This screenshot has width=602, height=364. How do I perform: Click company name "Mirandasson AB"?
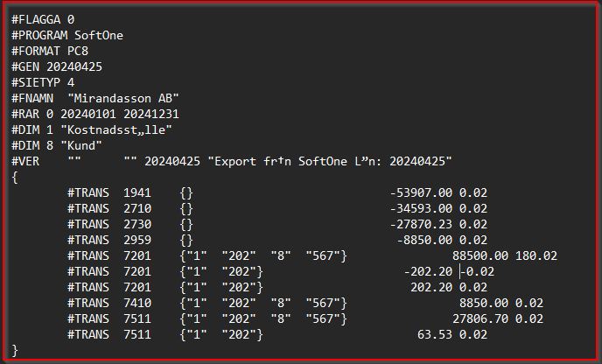point(123,98)
